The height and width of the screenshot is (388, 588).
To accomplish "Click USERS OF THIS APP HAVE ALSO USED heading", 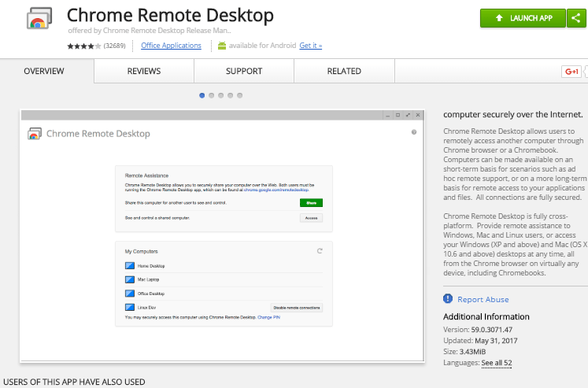I will 74,382.
